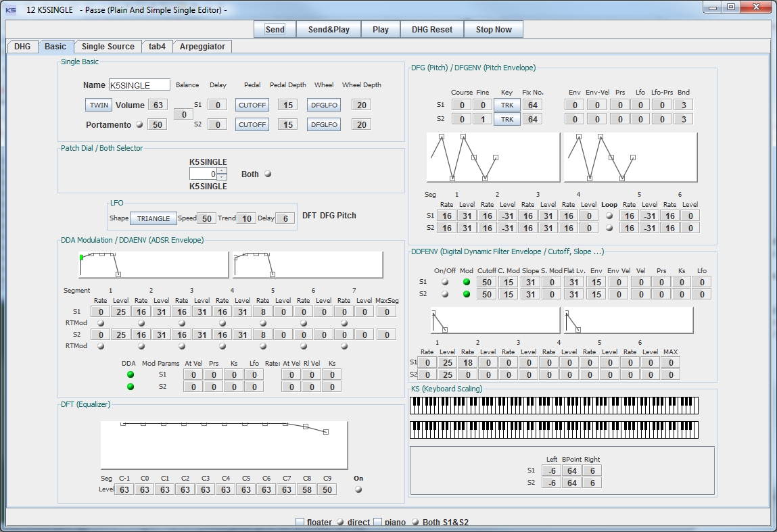Check the piano checkbox
Screen dimensions: 777x532
click(378, 522)
